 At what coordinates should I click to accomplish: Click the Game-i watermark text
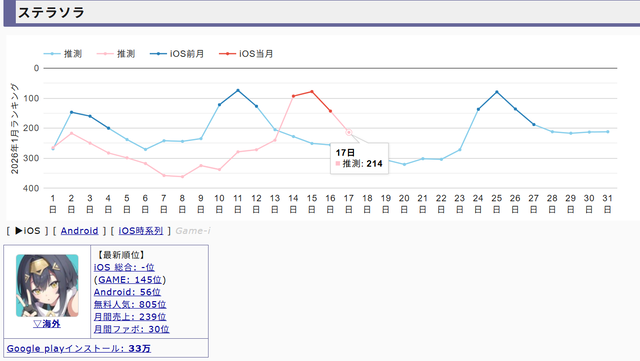point(193,231)
